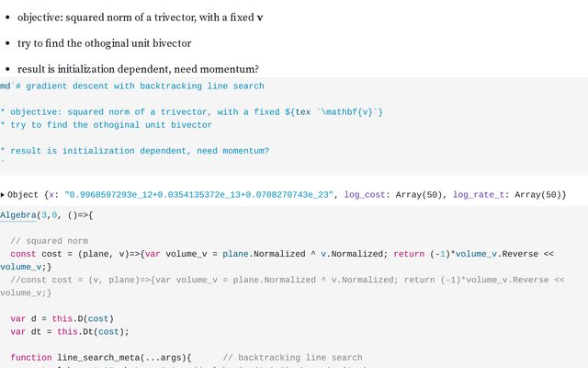Expand the Object output disclosure triangle
The width and height of the screenshot is (588, 368).
pyautogui.click(x=3, y=195)
